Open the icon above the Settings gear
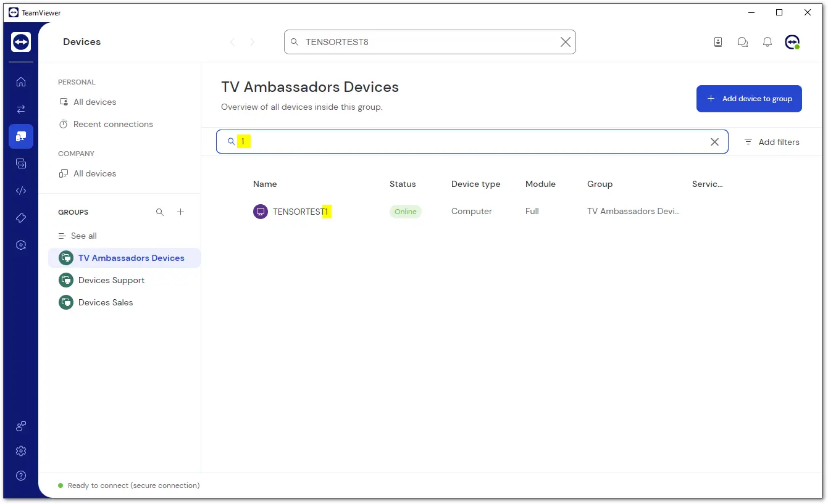The height and width of the screenshot is (504, 828). pos(21,426)
